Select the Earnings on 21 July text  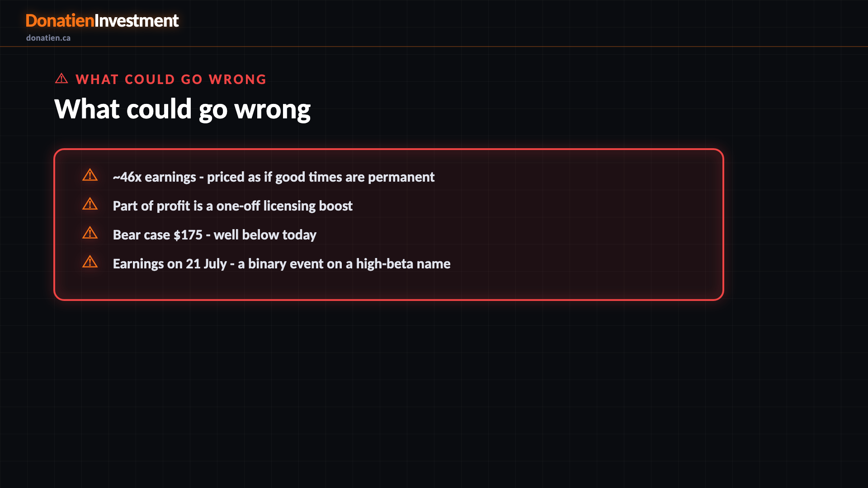tap(170, 263)
